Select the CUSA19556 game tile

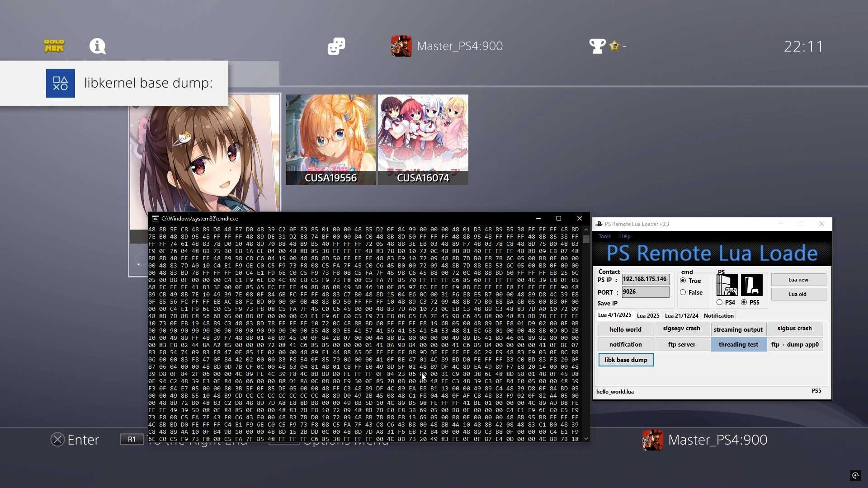[330, 140]
